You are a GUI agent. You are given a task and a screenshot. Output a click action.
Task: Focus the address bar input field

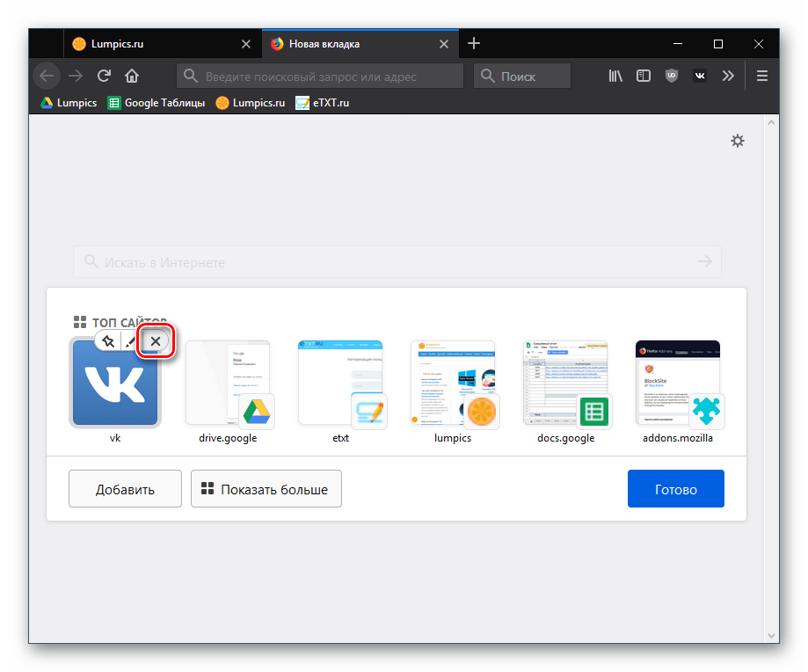[321, 77]
